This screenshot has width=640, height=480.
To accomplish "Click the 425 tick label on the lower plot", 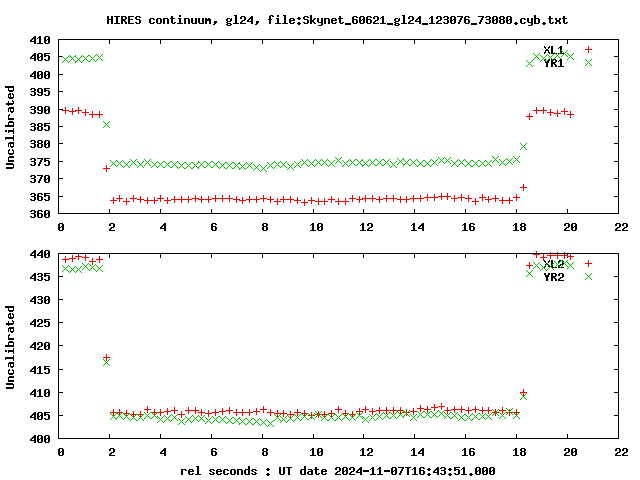I will [40, 323].
